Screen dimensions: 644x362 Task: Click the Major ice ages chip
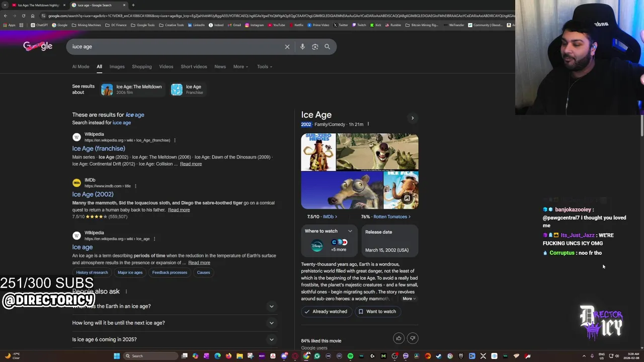click(x=130, y=273)
